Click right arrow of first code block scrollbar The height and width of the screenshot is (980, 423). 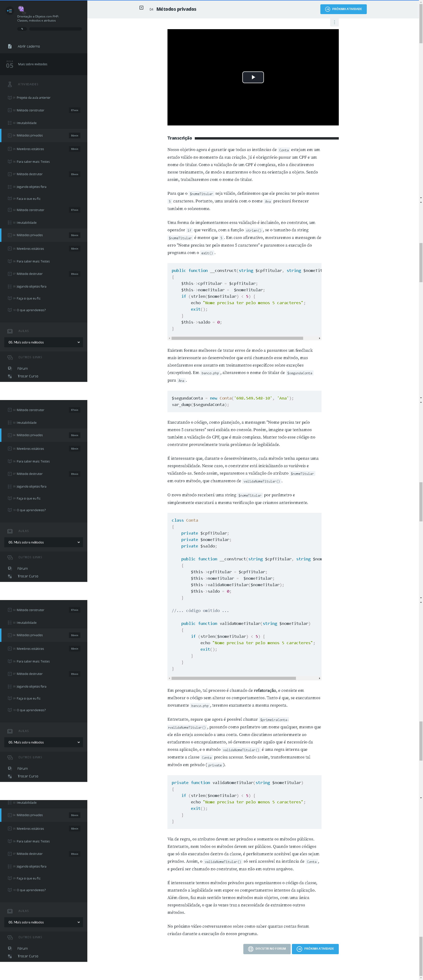319,338
